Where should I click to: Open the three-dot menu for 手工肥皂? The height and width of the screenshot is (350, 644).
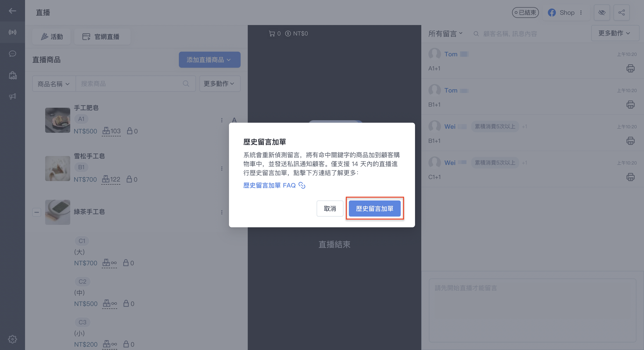(x=222, y=120)
